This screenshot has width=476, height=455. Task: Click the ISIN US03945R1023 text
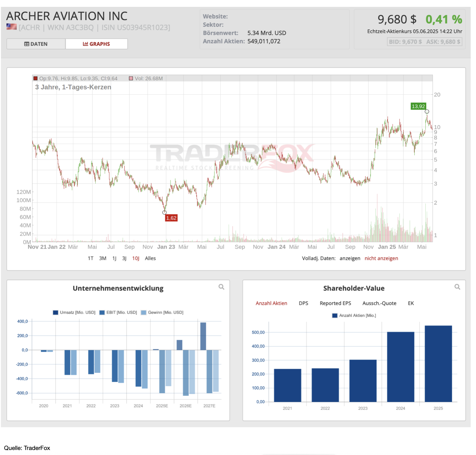(x=135, y=27)
